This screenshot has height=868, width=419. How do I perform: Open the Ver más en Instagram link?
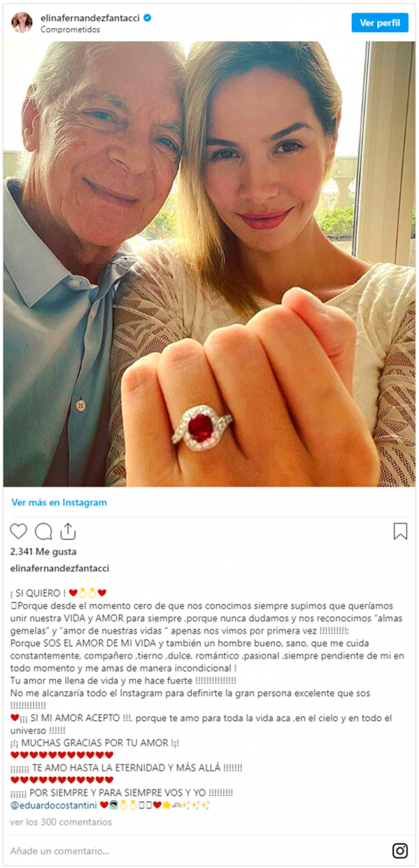60,503
